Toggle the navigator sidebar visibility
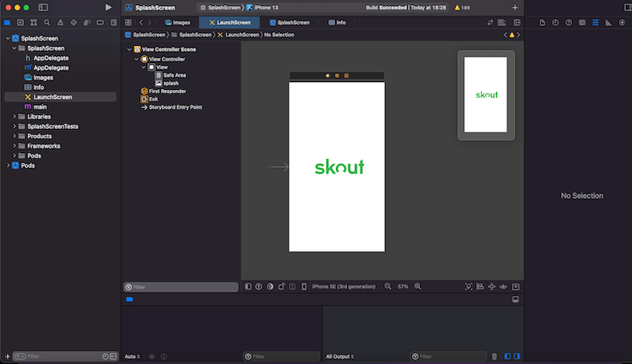This screenshot has width=632, height=364. (x=43, y=7)
